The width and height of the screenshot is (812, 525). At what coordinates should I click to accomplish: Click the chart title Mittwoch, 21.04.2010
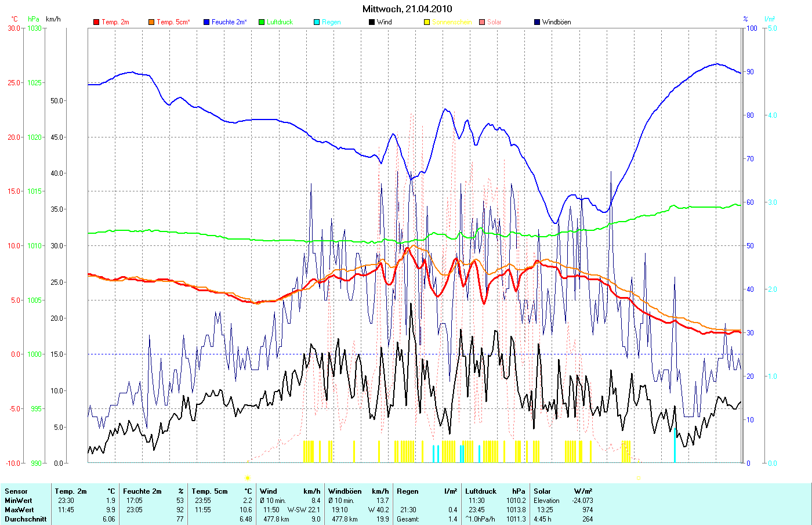(407, 9)
